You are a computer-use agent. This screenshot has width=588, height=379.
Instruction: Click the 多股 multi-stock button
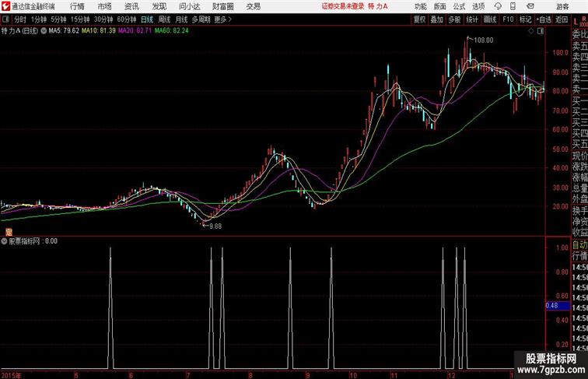454,19
